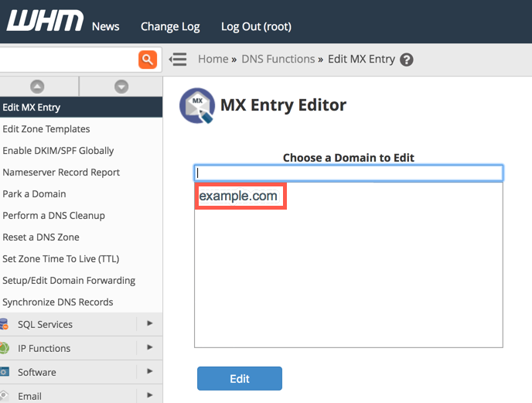The width and height of the screenshot is (532, 403).
Task: Open Email category label
Action: coord(30,396)
